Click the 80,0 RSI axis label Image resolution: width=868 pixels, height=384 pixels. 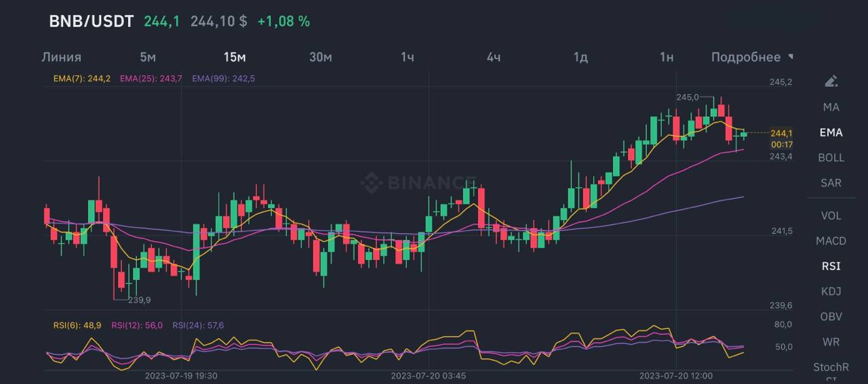coord(783,324)
